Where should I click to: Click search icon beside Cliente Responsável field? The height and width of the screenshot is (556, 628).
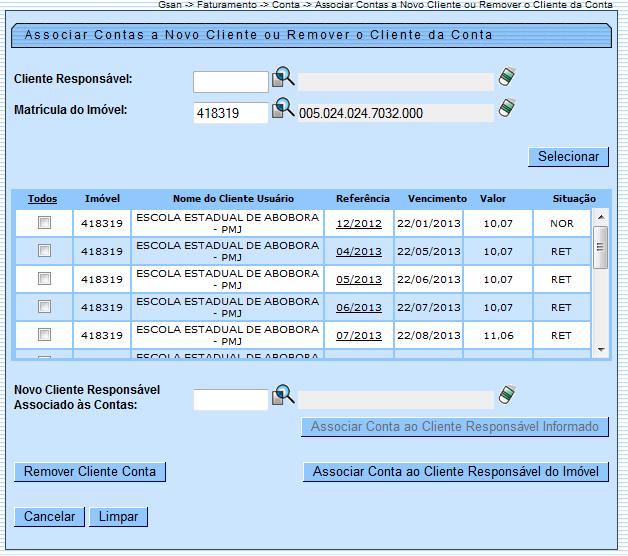click(x=283, y=78)
